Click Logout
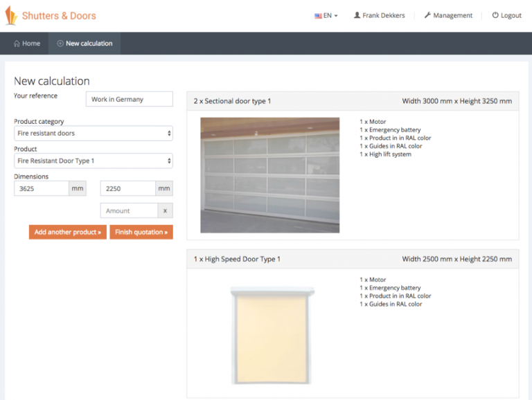 [506, 16]
